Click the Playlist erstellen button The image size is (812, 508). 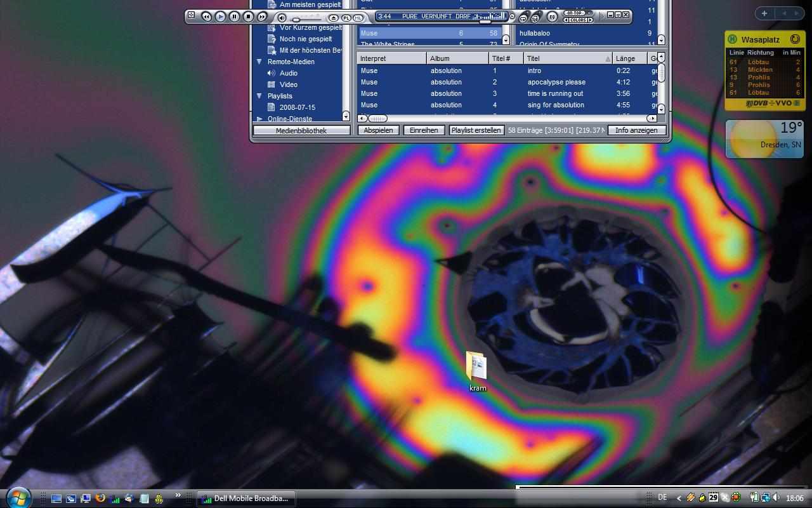(x=476, y=130)
